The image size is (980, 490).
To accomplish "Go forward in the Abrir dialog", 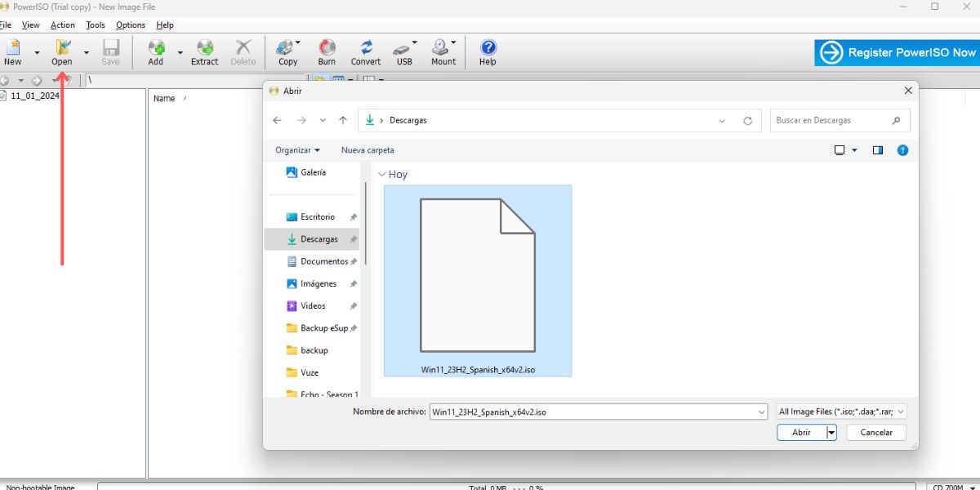I will 301,120.
